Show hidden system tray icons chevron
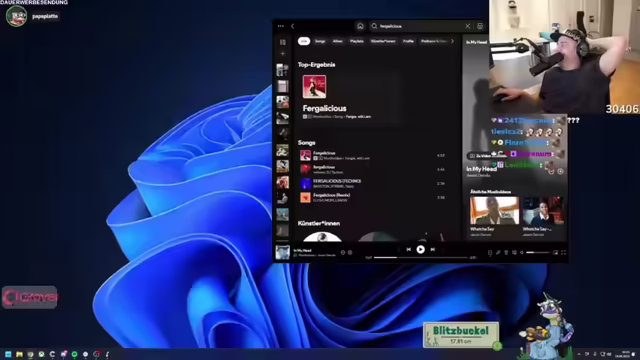The image size is (640, 360). tap(579, 354)
